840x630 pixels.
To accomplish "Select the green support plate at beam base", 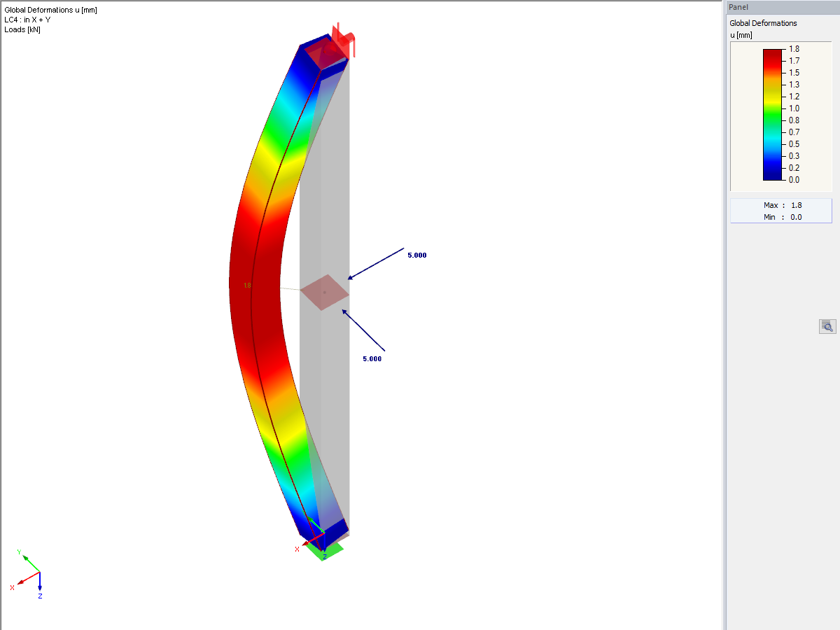I will point(325,550).
